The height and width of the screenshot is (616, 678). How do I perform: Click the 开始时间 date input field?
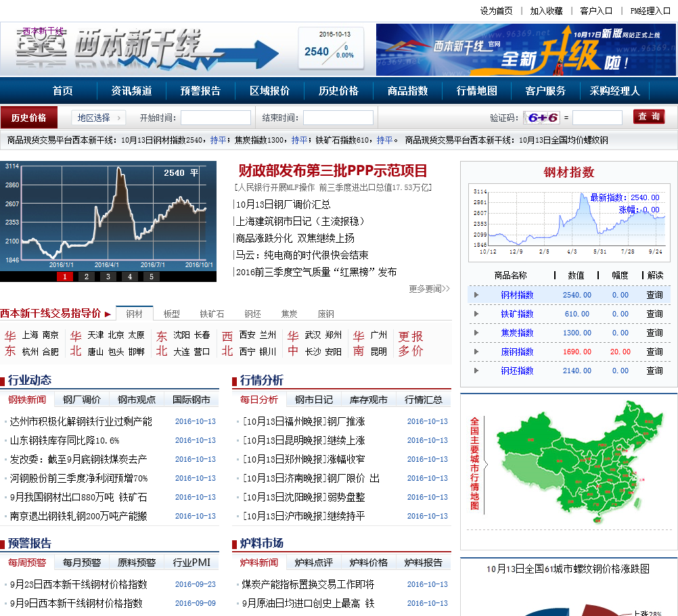[x=215, y=118]
